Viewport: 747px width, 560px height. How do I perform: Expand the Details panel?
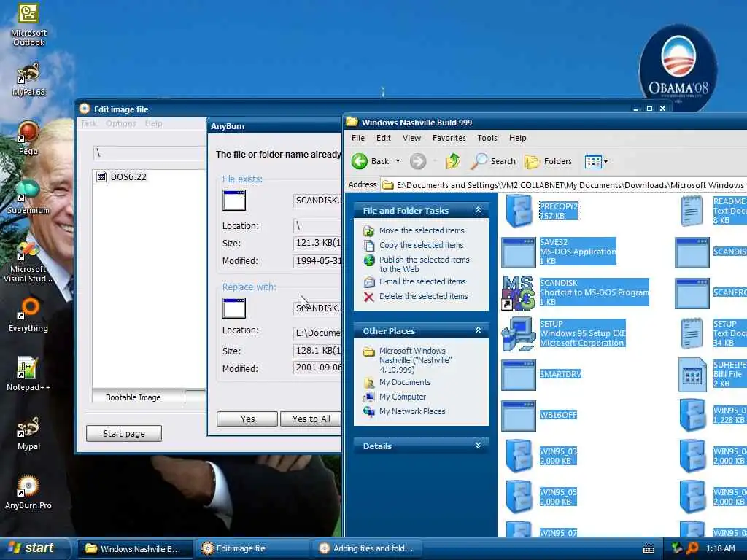[x=478, y=446]
